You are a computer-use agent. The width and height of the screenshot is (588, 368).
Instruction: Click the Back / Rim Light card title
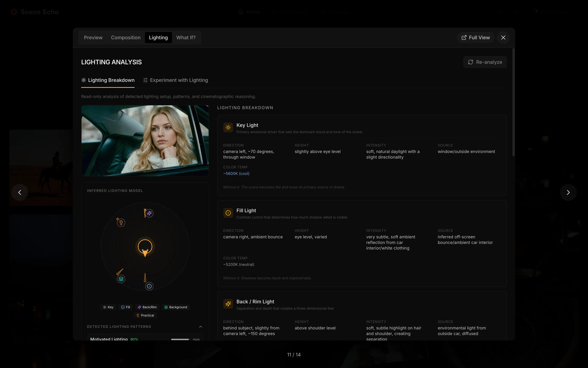pos(255,302)
